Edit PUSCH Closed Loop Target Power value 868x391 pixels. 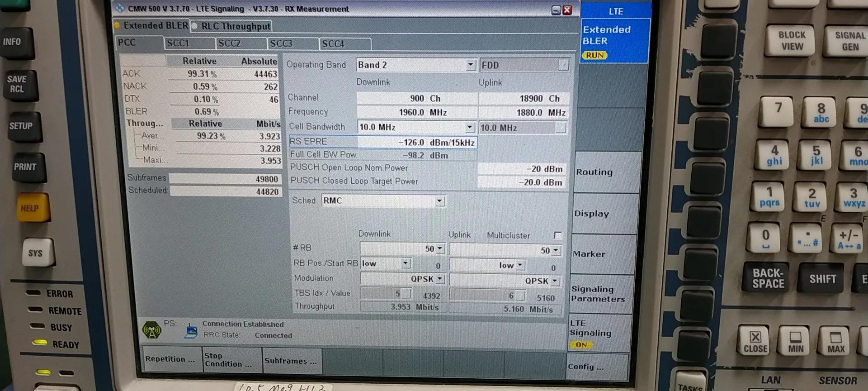coord(522,182)
